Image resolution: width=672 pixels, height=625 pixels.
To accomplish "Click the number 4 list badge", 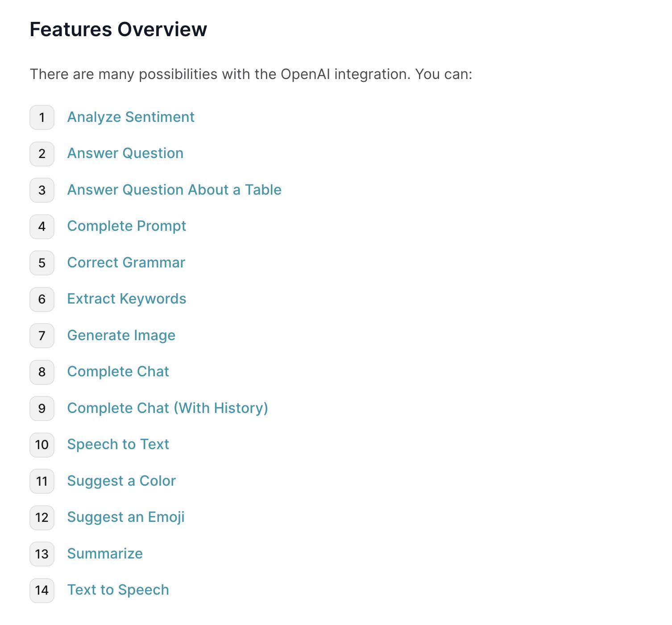I will pyautogui.click(x=42, y=226).
